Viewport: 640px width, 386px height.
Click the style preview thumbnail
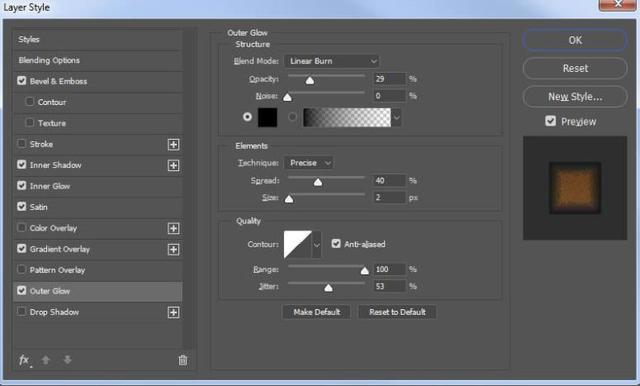pyautogui.click(x=575, y=188)
